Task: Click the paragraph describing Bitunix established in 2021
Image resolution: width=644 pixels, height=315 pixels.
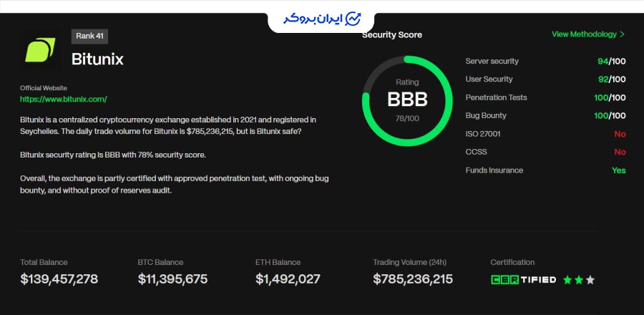Action: pyautogui.click(x=168, y=126)
